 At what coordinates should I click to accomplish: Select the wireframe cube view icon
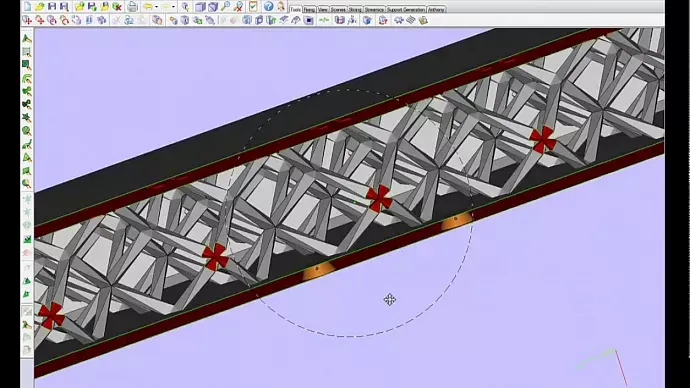[213, 6]
